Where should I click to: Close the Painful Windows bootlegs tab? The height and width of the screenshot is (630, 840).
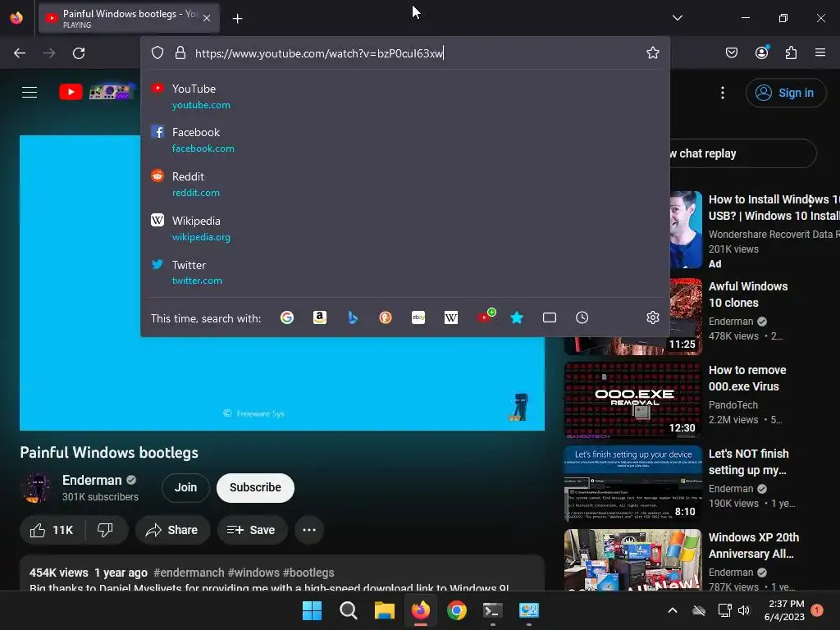pyautogui.click(x=207, y=18)
